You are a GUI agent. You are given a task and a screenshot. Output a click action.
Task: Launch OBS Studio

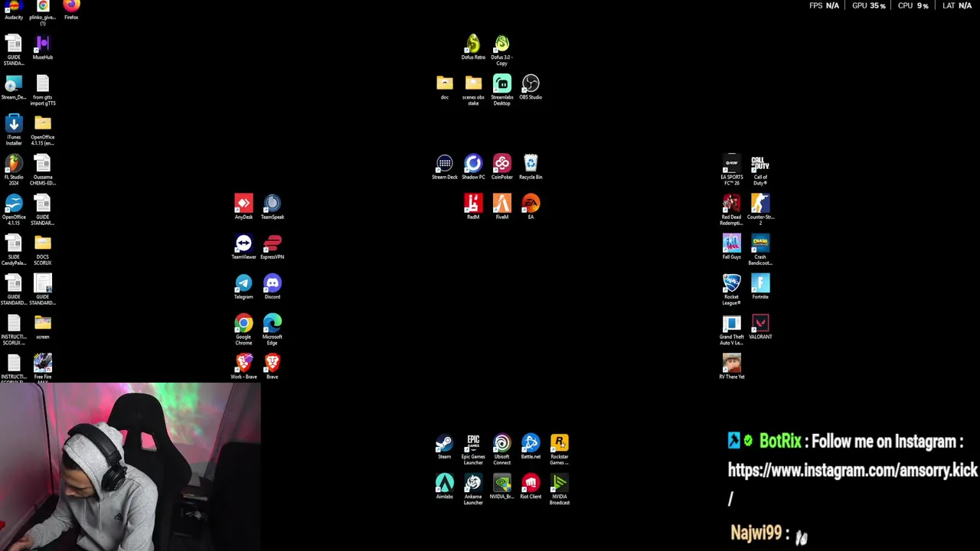tap(531, 87)
